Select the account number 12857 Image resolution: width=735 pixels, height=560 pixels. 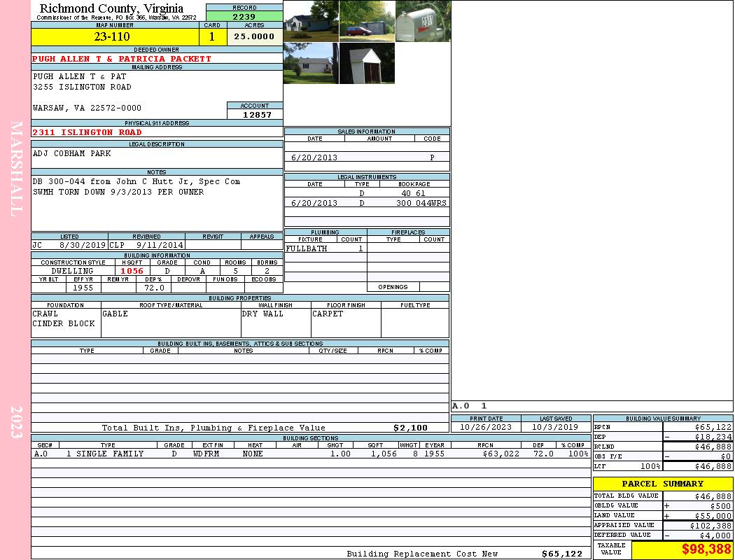[257, 115]
